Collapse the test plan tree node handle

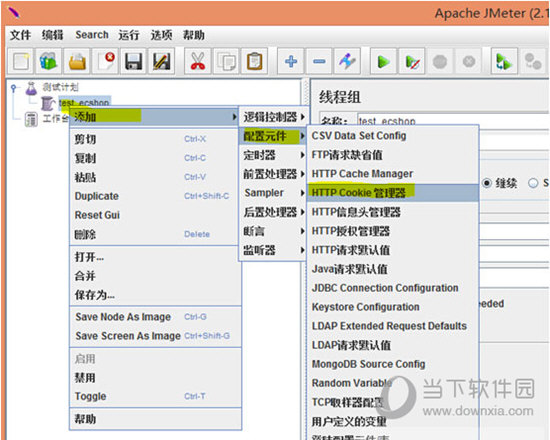(x=13, y=88)
